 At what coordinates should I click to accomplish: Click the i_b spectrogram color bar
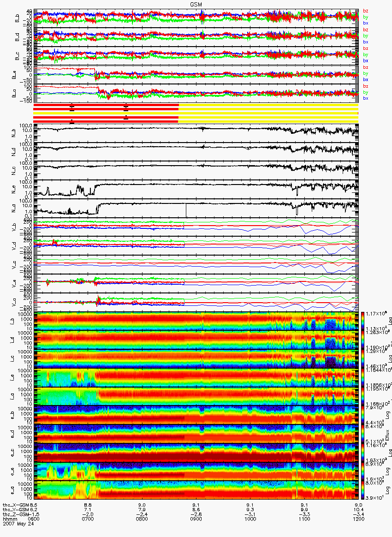pyautogui.click(x=363, y=321)
